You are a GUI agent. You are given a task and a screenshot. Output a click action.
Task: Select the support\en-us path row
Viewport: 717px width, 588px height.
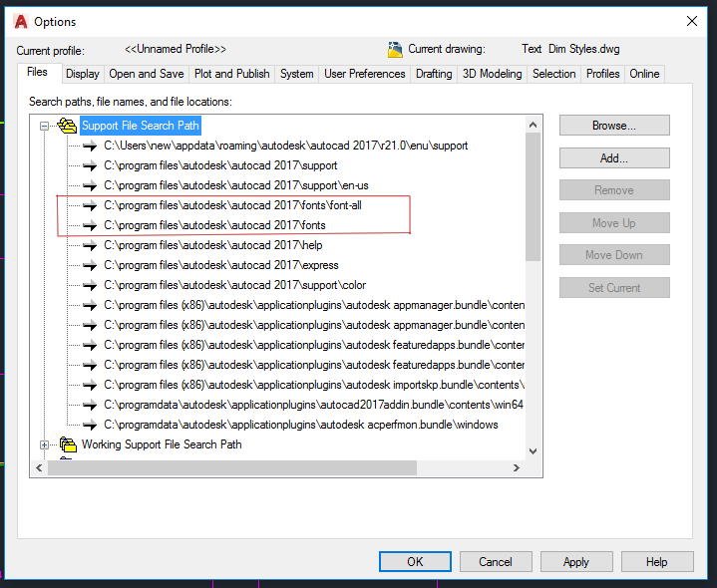(236, 185)
